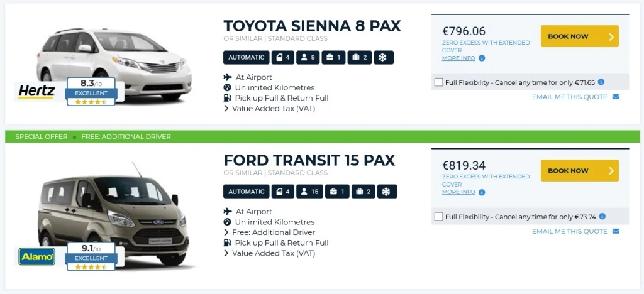Screen dimensions: 644x294
Task: Expand Value Added Tax details for Ford Transit
Action: click(x=269, y=253)
